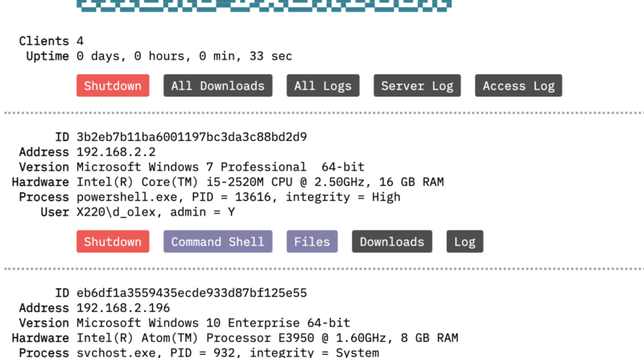View the Server Log
The height and width of the screenshot is (358, 644).
tap(417, 85)
